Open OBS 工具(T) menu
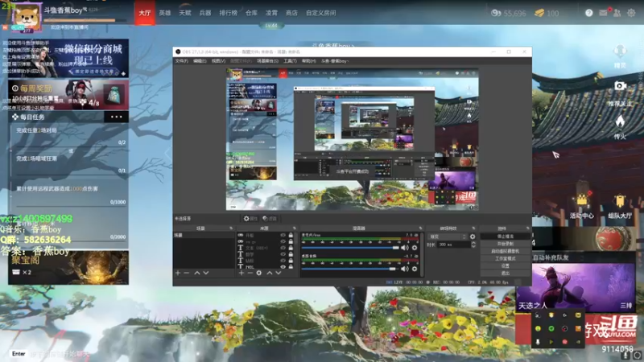This screenshot has height=362, width=644. (290, 61)
